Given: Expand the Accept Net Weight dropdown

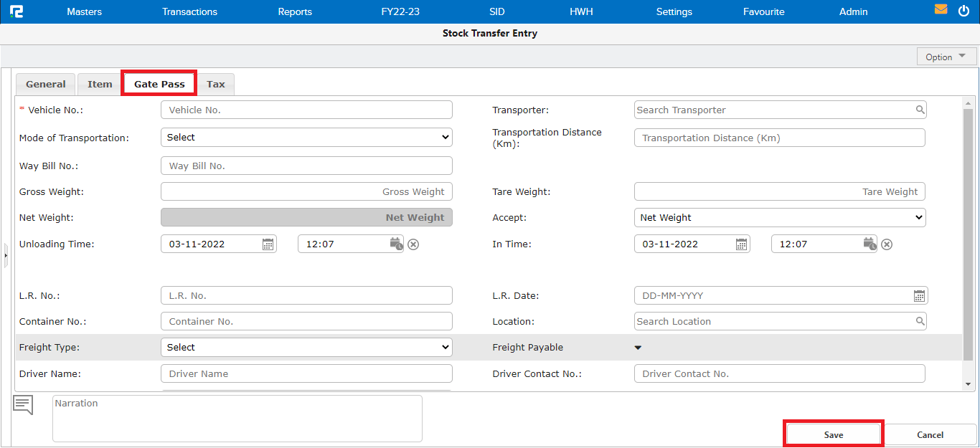Looking at the screenshot, I should [x=780, y=217].
